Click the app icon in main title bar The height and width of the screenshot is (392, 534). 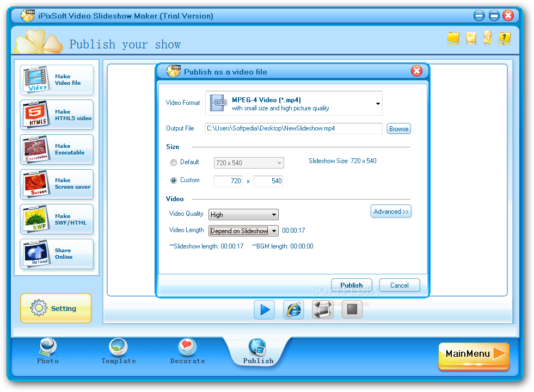click(28, 15)
